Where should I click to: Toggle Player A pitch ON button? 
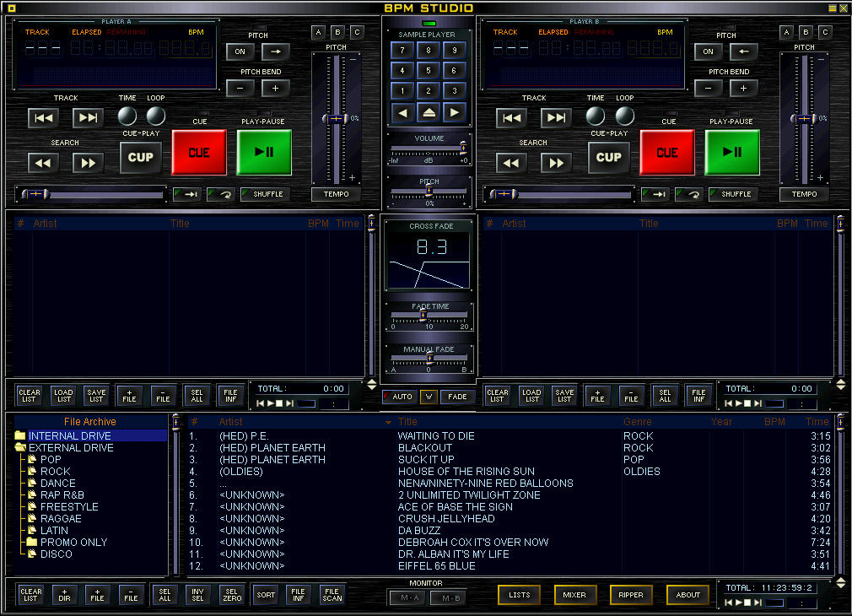click(240, 51)
